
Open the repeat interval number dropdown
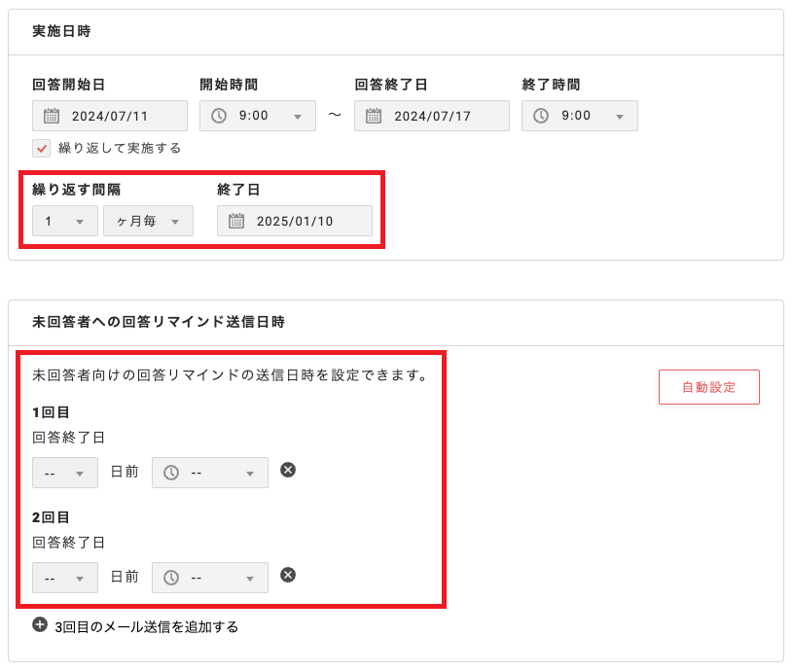coord(64,220)
